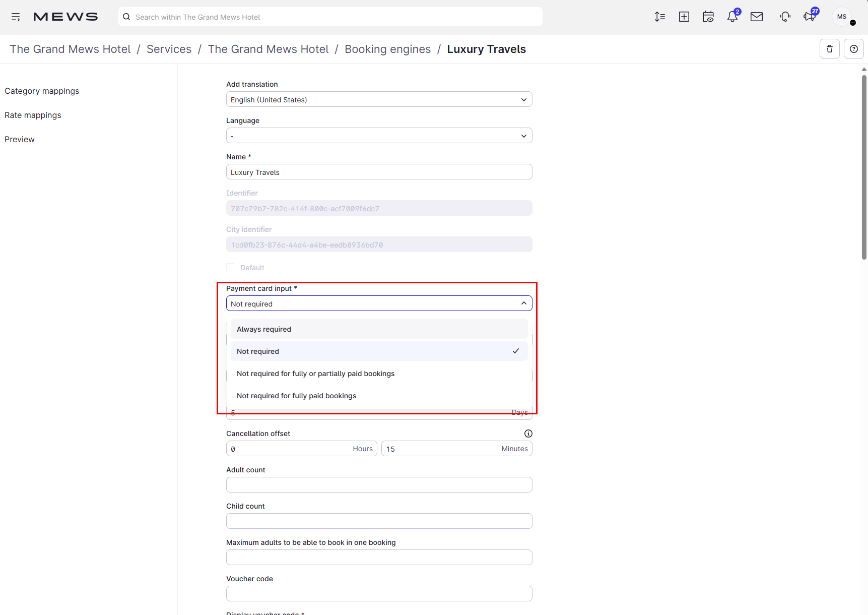The image size is (868, 615).
Task: Click Cancellation offset Minutes field
Action: click(x=457, y=449)
